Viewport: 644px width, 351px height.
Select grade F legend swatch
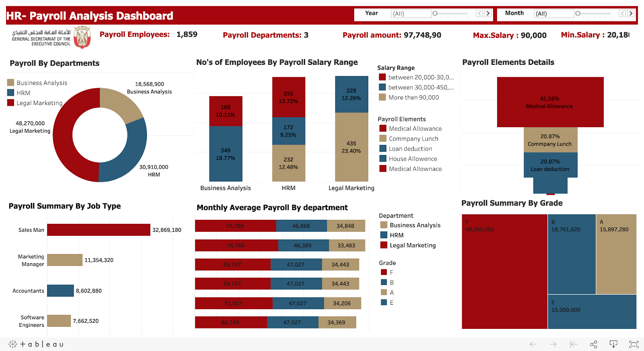coord(384,272)
